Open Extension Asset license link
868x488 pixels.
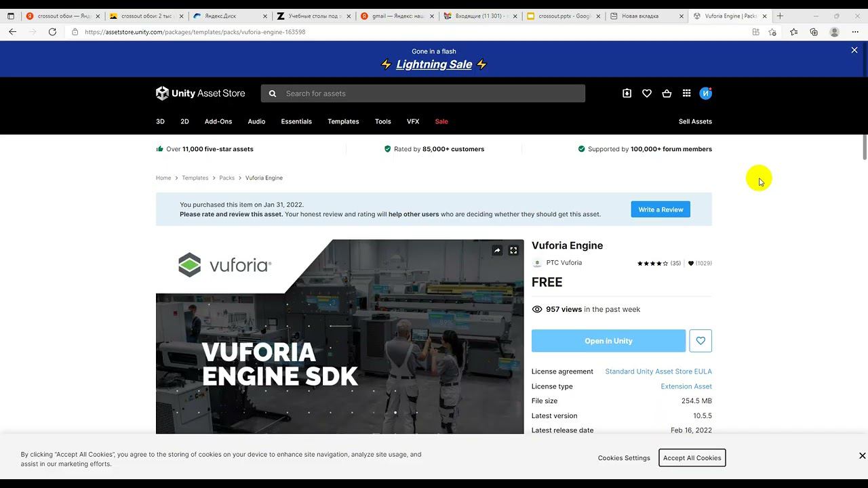686,386
